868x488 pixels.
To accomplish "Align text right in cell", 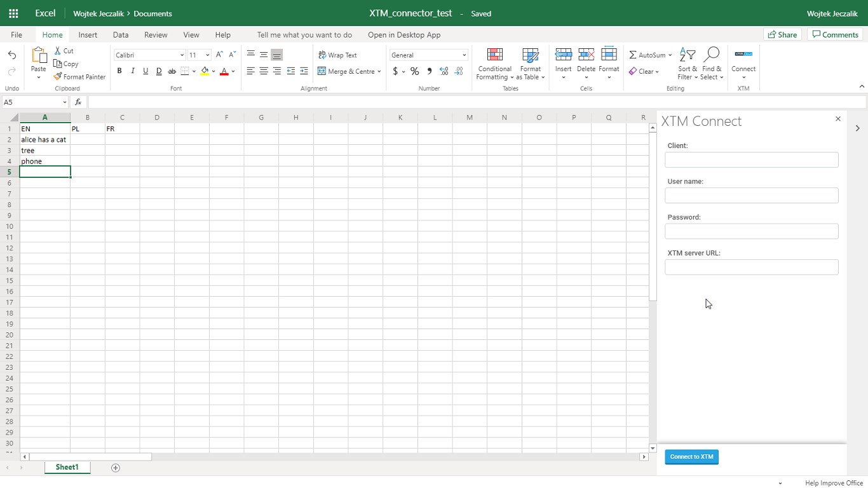I will (277, 71).
